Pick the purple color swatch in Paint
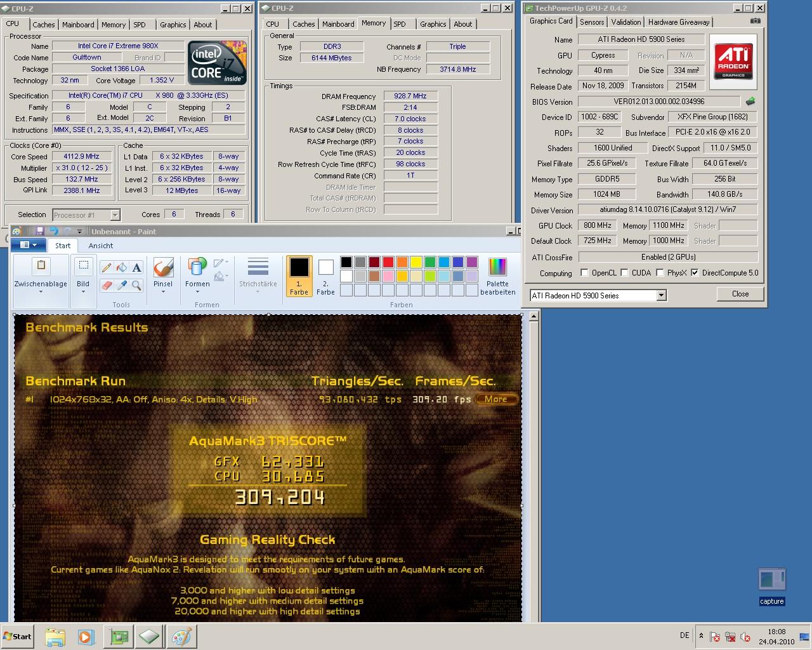 pyautogui.click(x=472, y=262)
